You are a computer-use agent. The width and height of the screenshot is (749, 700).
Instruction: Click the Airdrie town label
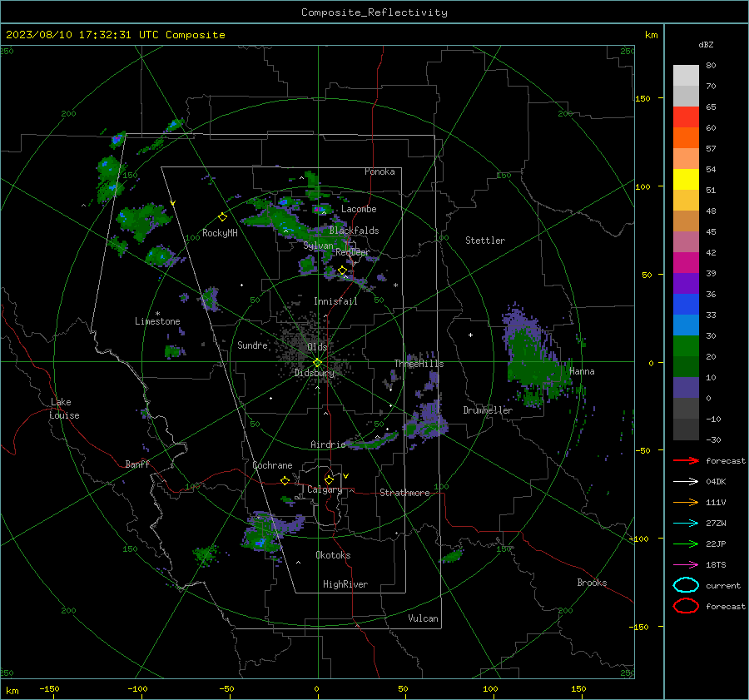point(328,444)
